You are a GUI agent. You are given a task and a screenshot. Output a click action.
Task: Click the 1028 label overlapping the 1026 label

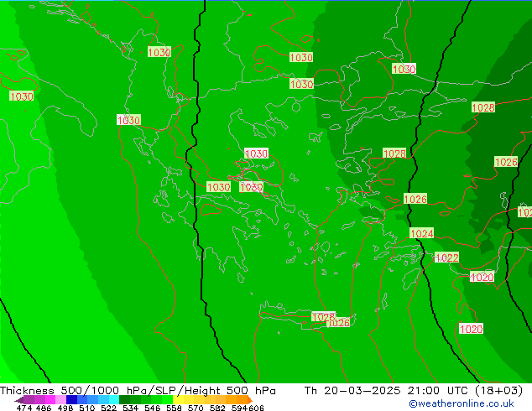[x=323, y=317]
